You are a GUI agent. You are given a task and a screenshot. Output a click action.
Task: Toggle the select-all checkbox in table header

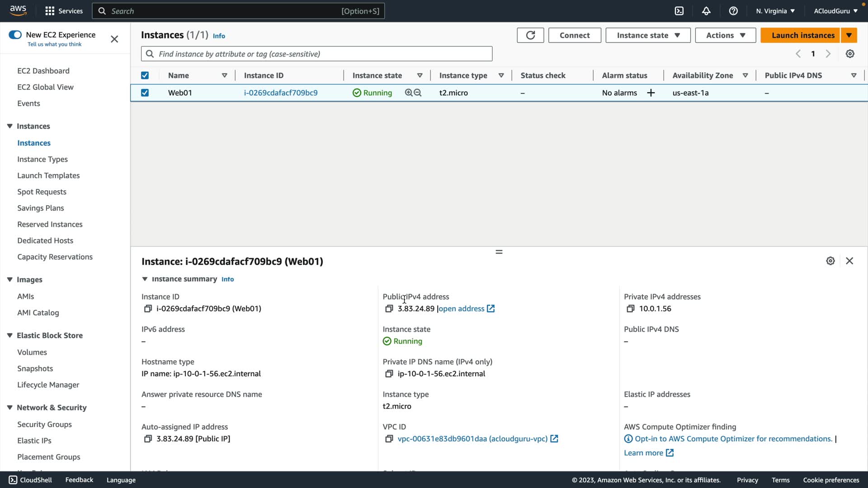coord(145,75)
